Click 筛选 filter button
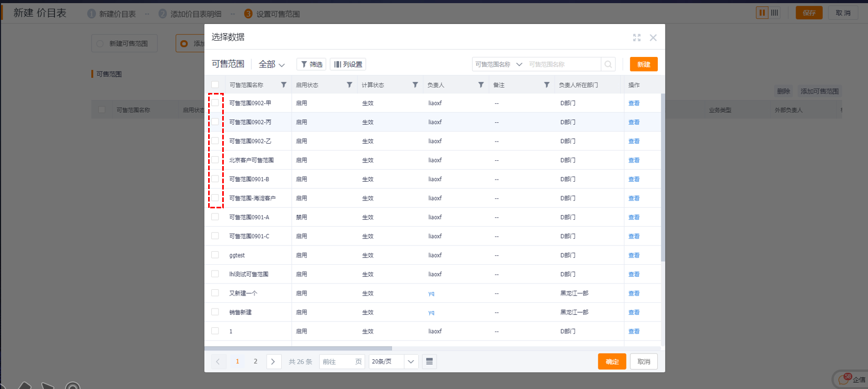This screenshot has height=389, width=868. (311, 64)
